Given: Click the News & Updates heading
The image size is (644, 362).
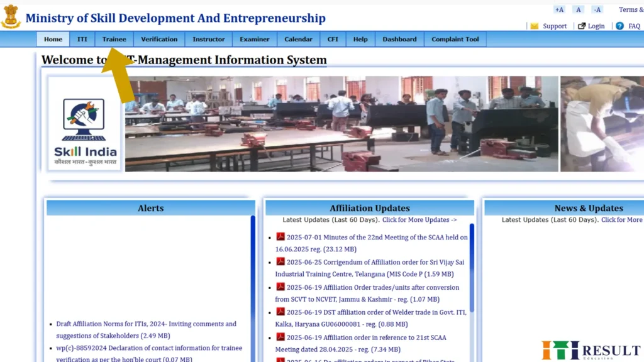Looking at the screenshot, I should coord(589,208).
